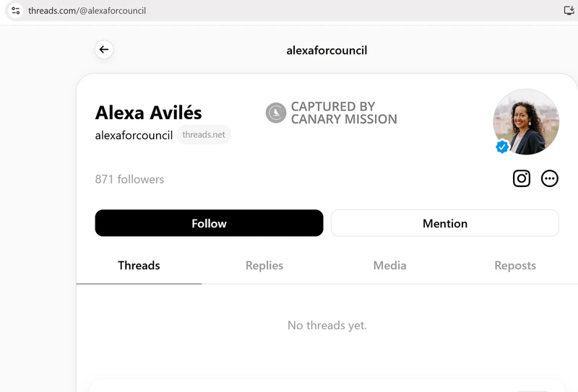Screen dimensions: 578x392
Task: Click the threads.net badge
Action: pyautogui.click(x=204, y=135)
